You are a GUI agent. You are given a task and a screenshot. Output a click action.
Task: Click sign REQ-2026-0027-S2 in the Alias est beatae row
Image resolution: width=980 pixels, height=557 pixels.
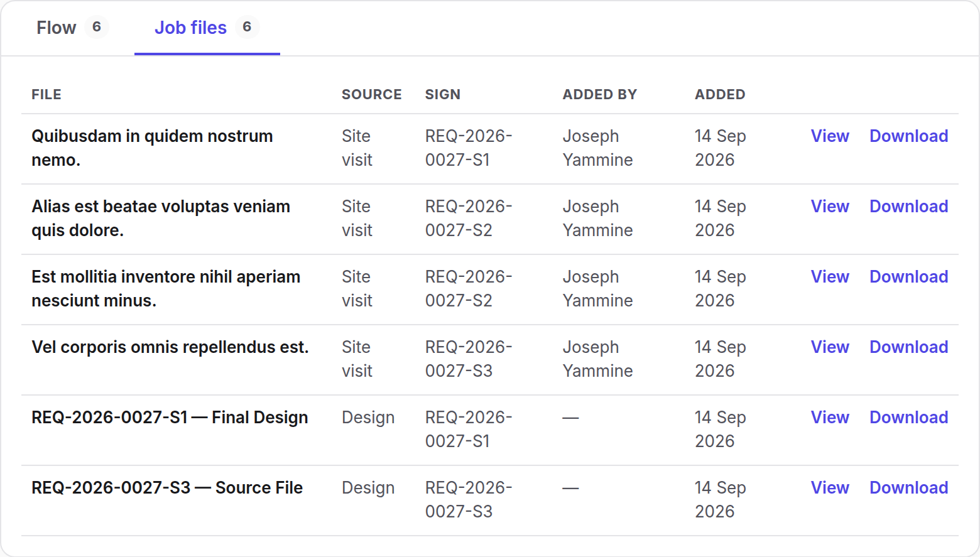coord(469,219)
